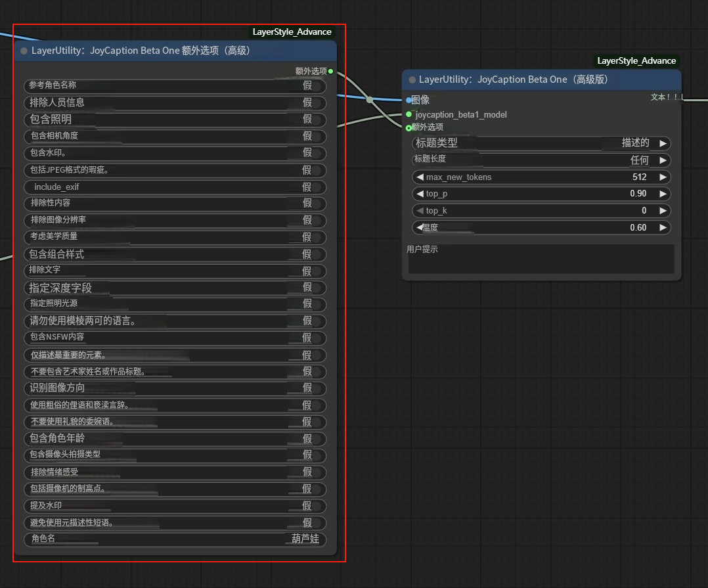Toggle the 排除图像分辨率 option
This screenshot has height=588, width=708.
(175, 220)
